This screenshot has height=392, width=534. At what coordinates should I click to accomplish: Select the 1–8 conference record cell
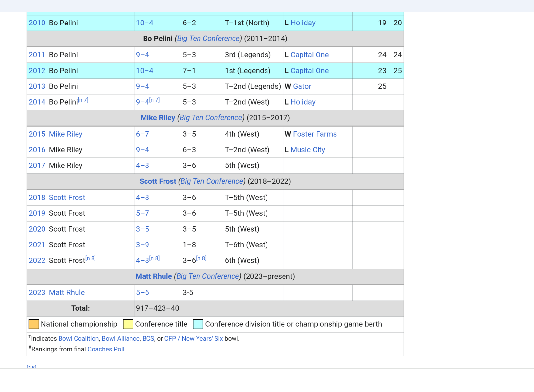click(x=202, y=245)
